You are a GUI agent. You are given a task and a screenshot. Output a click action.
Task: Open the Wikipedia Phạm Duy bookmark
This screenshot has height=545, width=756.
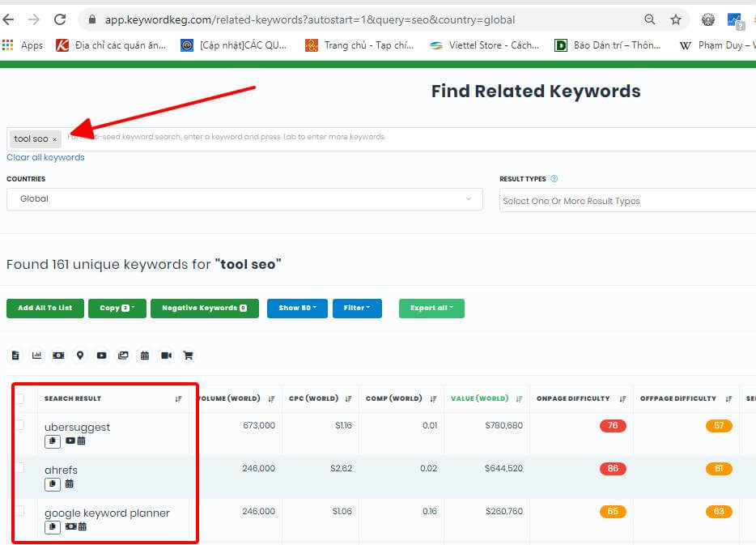[717, 45]
